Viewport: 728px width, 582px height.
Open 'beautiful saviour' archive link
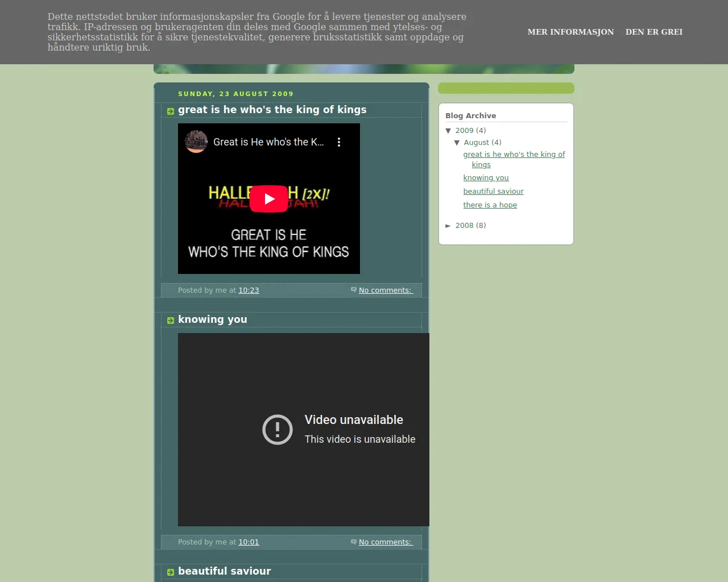493,192
